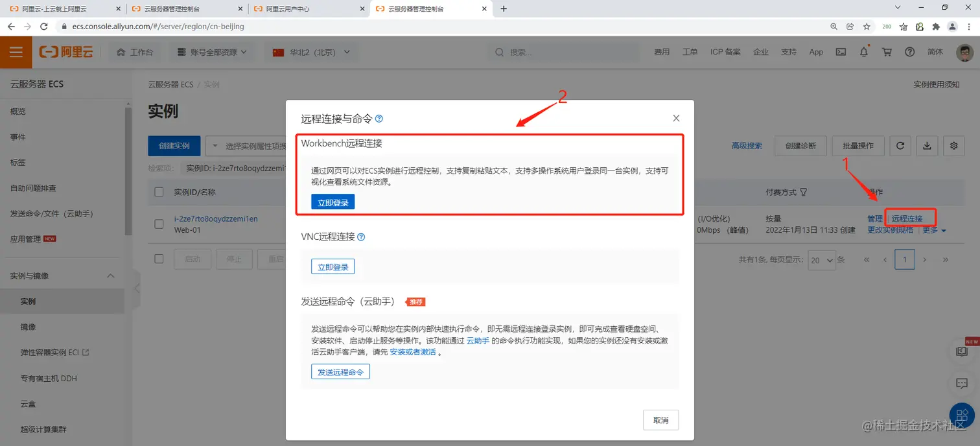
Task: Open Chrome's three-dot menu
Action: (969, 27)
